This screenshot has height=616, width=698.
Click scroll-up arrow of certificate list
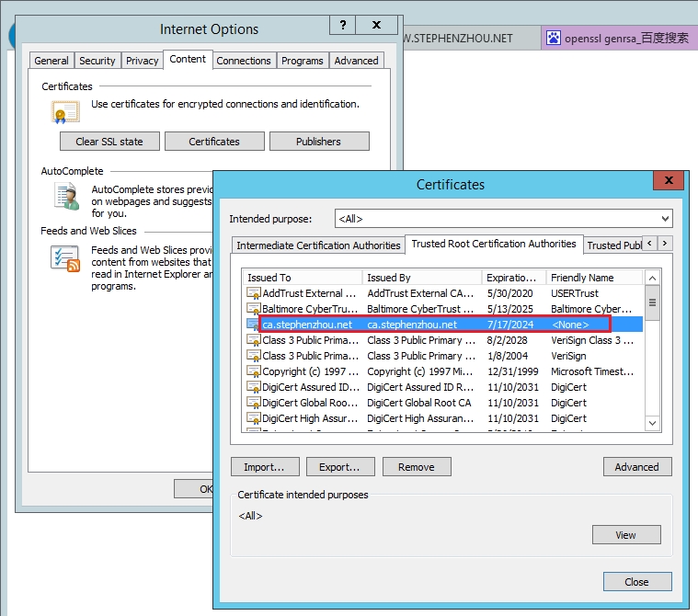652,279
